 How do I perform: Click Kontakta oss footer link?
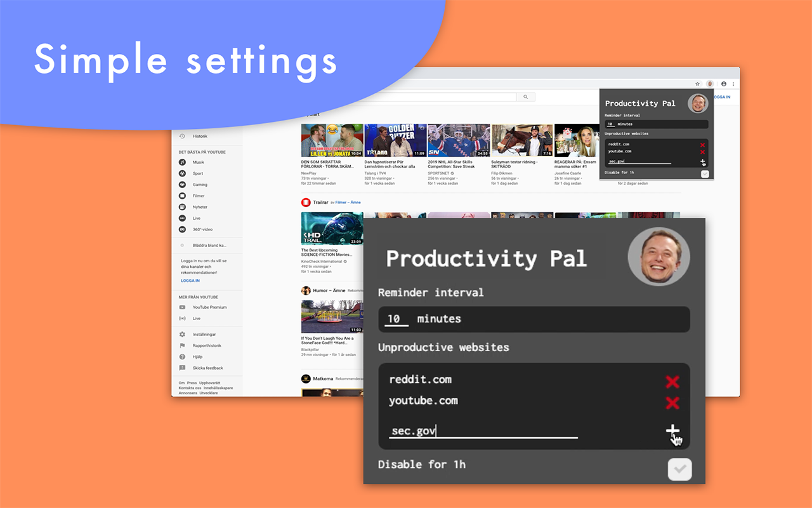(190, 388)
